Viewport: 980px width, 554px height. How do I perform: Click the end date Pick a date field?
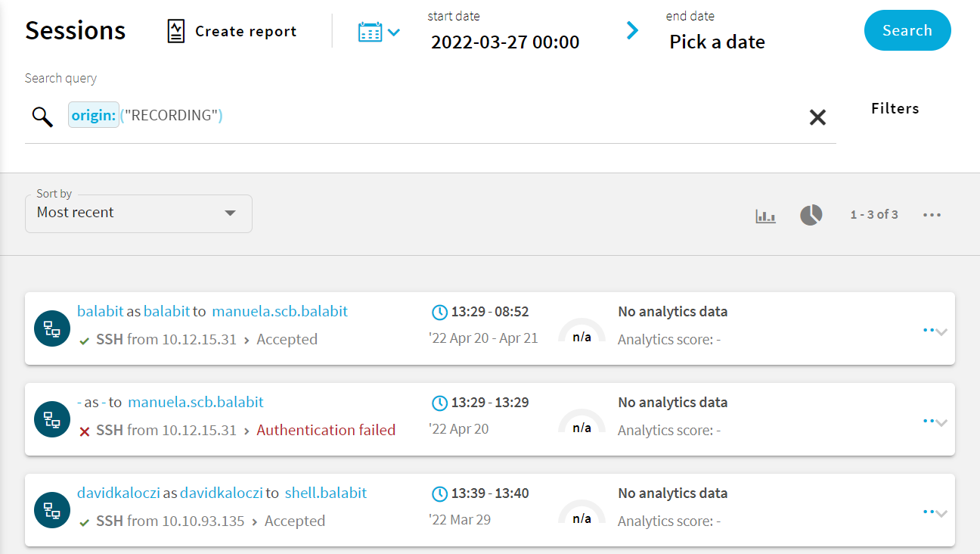point(717,42)
